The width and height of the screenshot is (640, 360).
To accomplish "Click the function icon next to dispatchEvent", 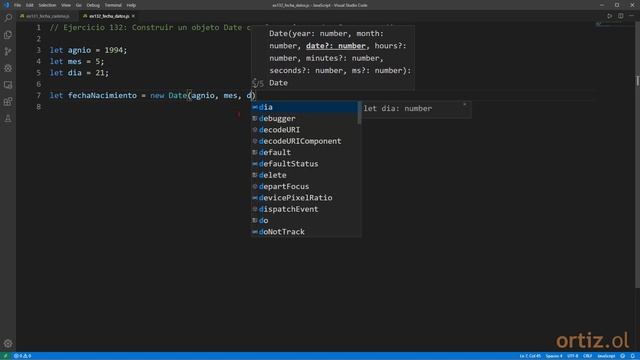I will click(255, 209).
